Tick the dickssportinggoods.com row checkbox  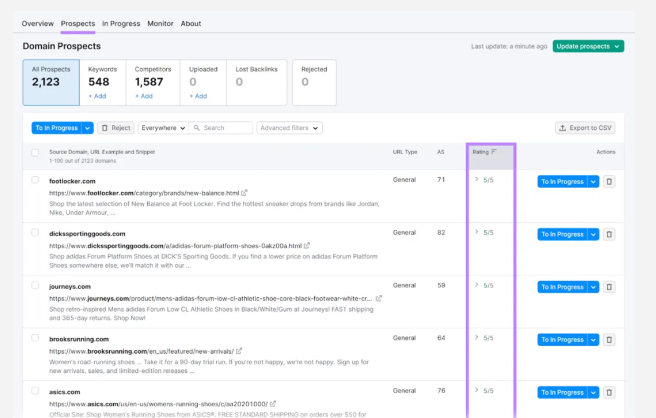point(35,233)
